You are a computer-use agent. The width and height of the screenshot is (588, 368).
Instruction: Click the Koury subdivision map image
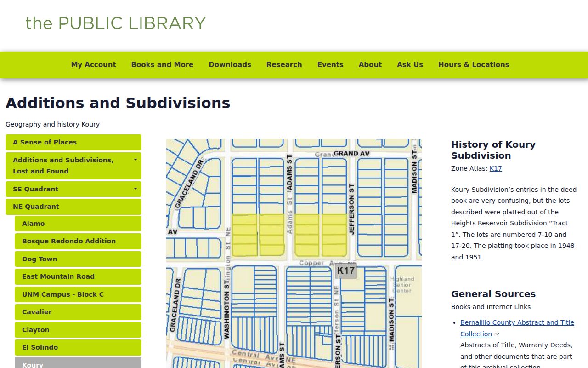[x=294, y=253]
